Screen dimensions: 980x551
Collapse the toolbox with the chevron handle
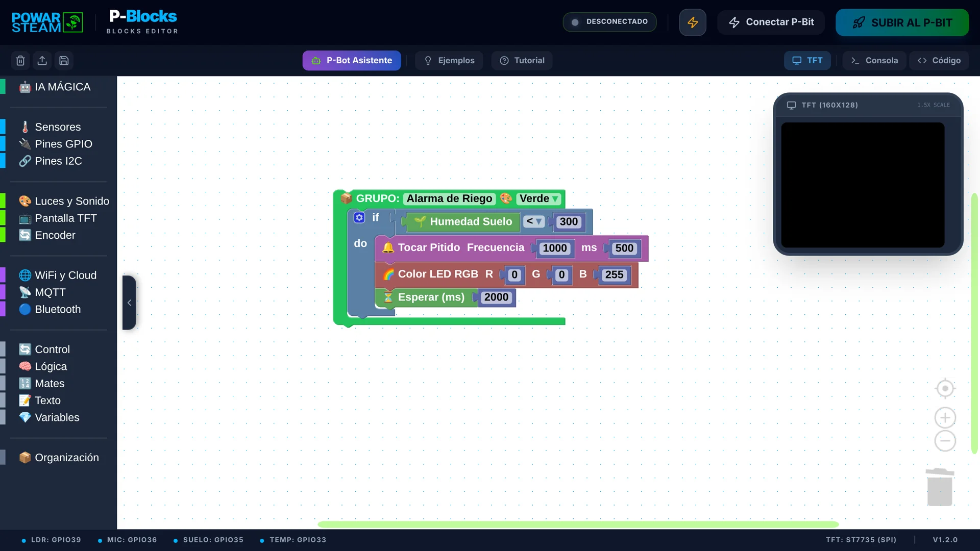(x=129, y=303)
